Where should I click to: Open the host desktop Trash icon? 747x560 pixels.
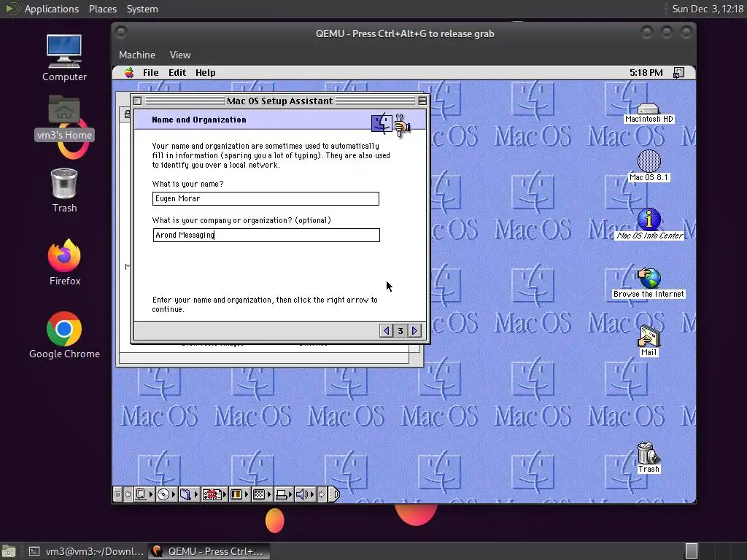[64, 190]
